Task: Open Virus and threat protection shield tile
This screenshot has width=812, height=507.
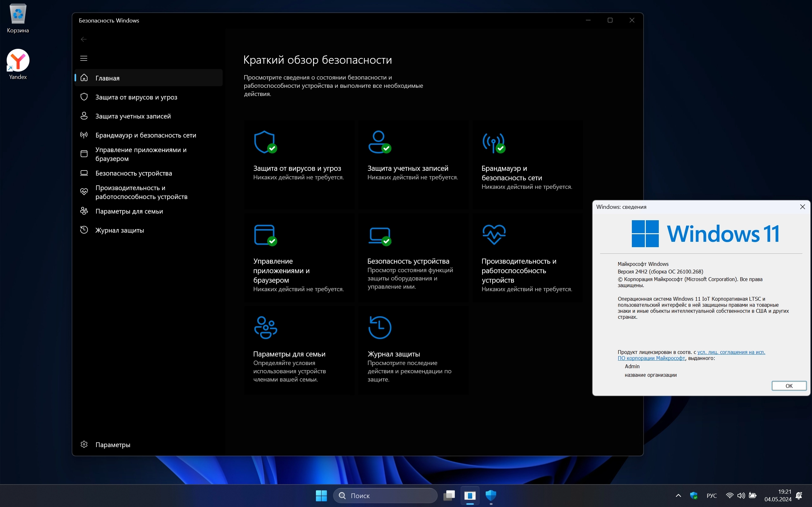Action: [x=265, y=142]
